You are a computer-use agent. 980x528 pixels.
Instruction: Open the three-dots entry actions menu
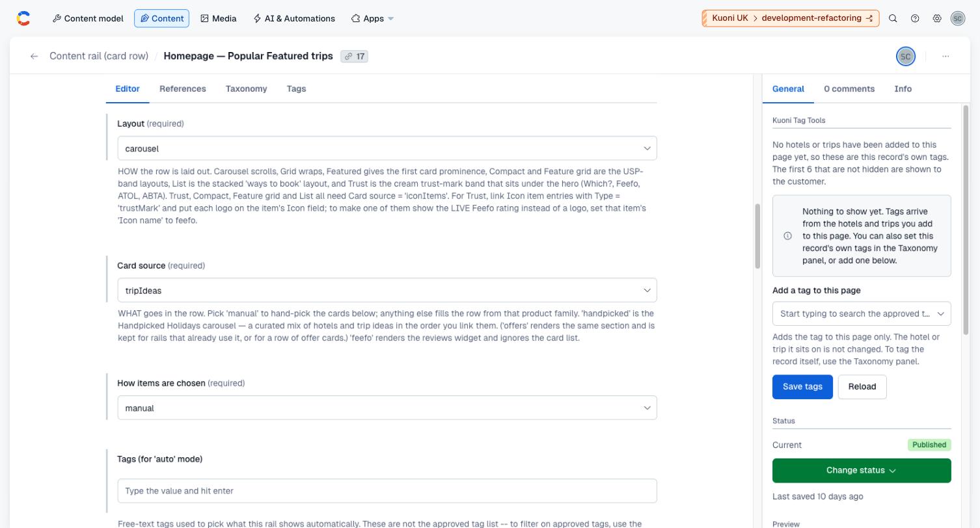click(946, 57)
